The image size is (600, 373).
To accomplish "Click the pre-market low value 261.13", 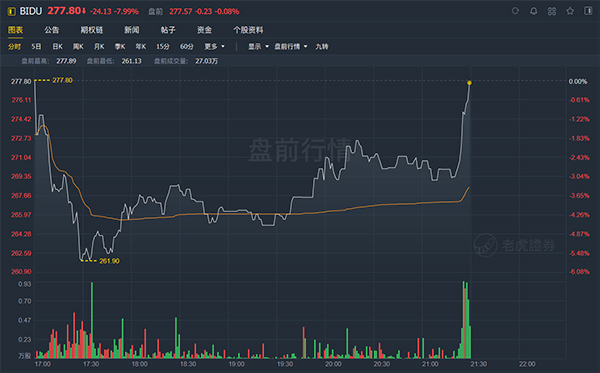I will click(132, 61).
